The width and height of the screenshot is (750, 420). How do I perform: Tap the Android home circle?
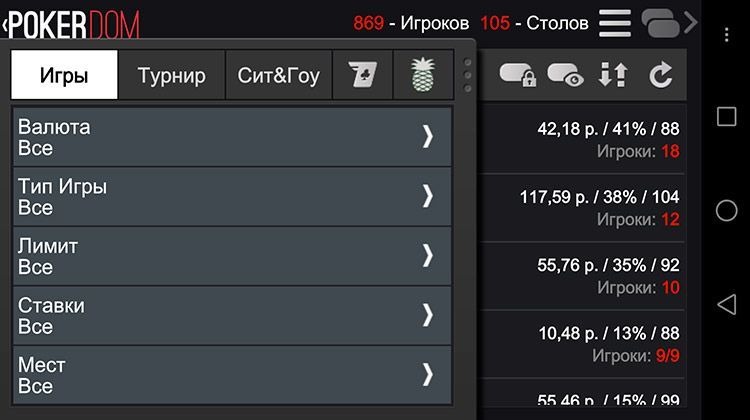(x=726, y=210)
